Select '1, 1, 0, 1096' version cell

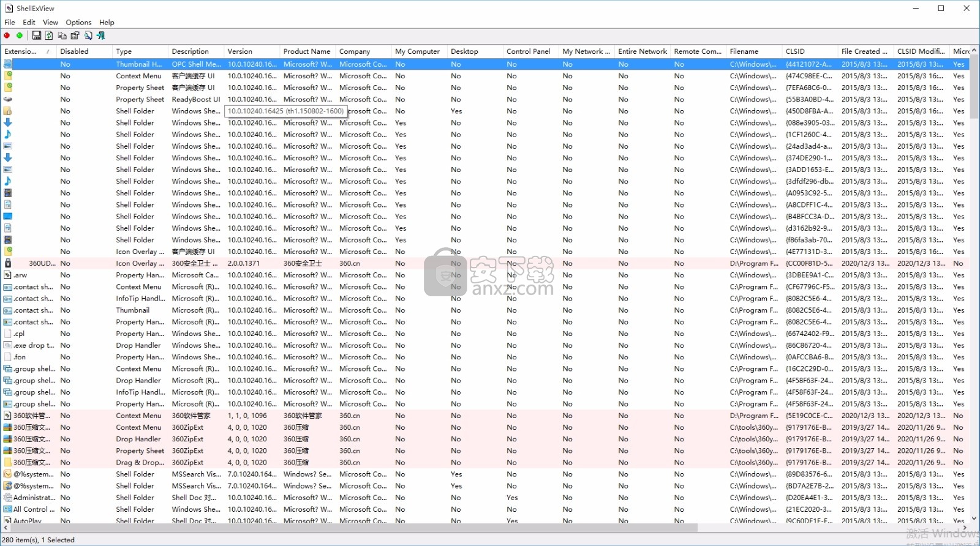pyautogui.click(x=247, y=416)
